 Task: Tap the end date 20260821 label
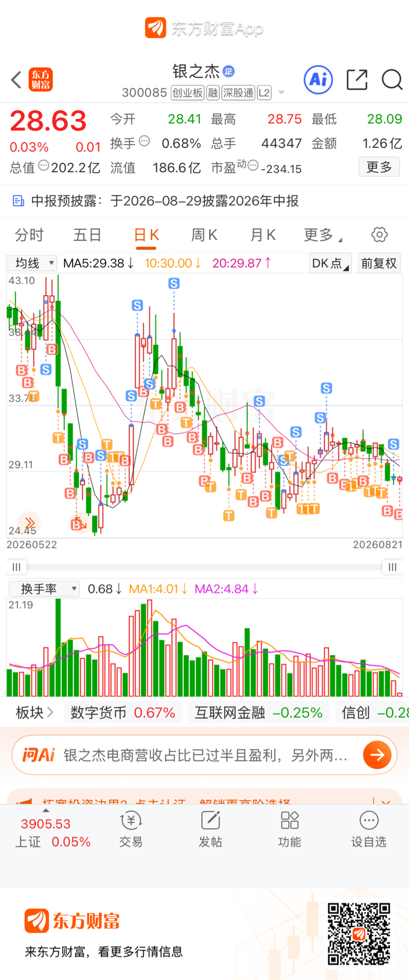tap(378, 544)
